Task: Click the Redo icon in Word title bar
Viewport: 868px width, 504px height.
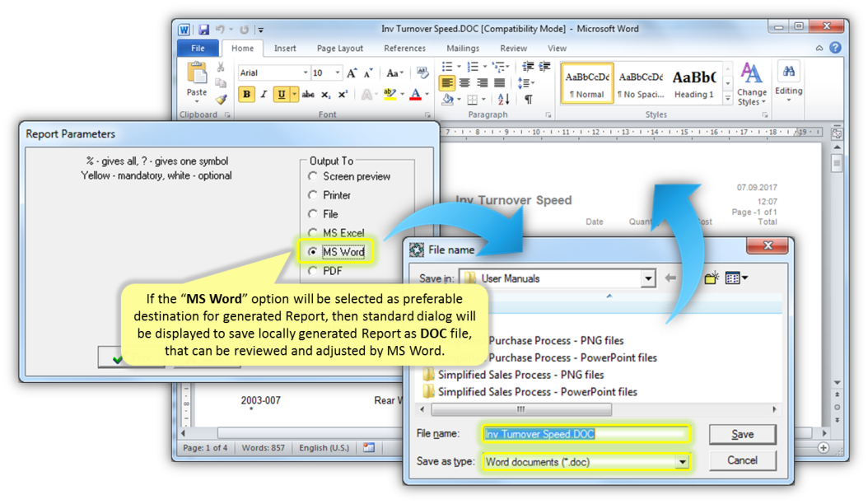Action: point(244,30)
